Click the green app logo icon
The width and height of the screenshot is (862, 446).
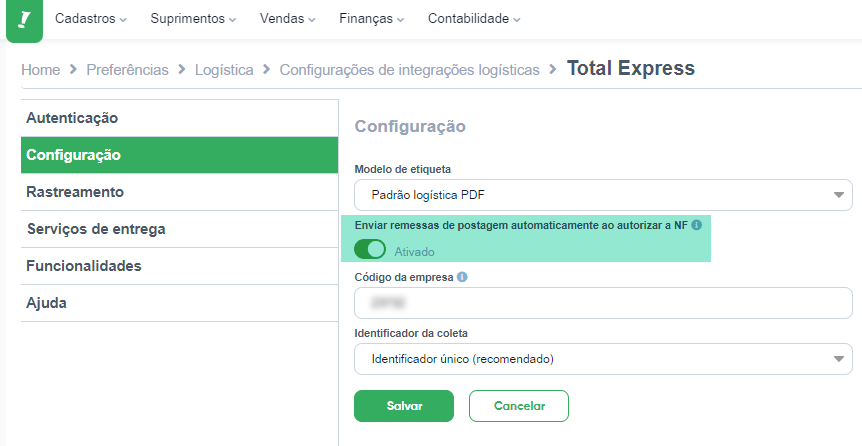[24, 20]
